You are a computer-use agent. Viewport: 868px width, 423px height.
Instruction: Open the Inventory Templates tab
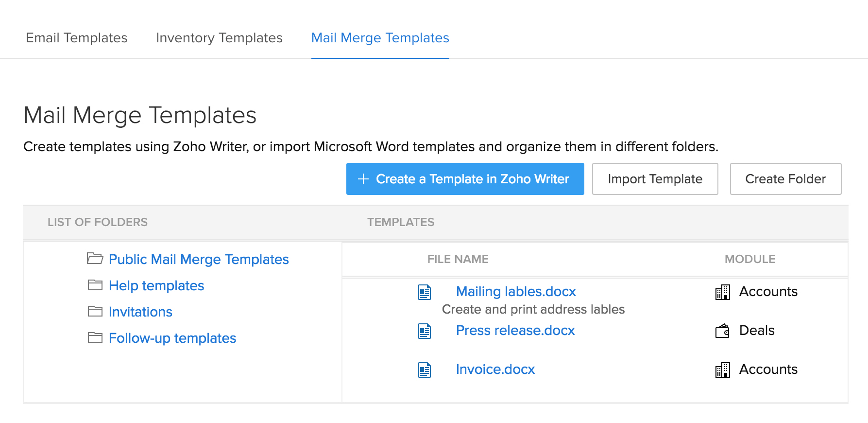tap(219, 38)
